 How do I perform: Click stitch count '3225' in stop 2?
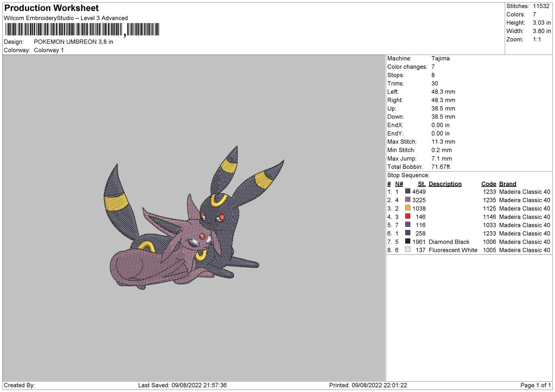tap(419, 200)
